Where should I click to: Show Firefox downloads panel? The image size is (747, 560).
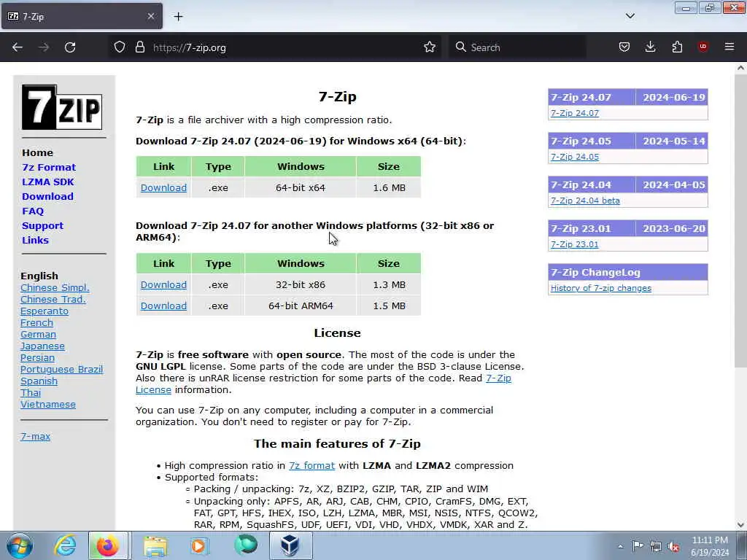650,47
